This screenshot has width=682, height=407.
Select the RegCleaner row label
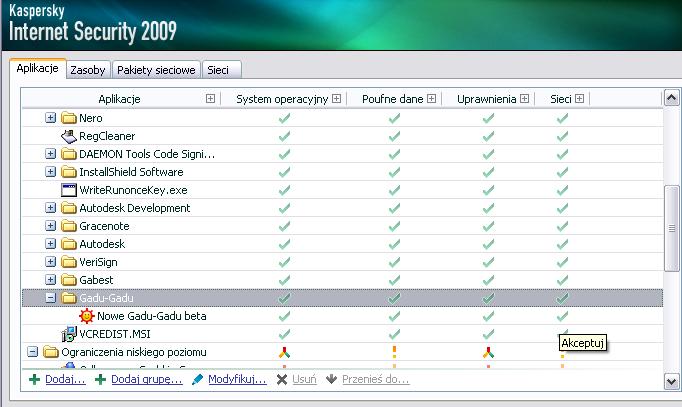(107, 136)
